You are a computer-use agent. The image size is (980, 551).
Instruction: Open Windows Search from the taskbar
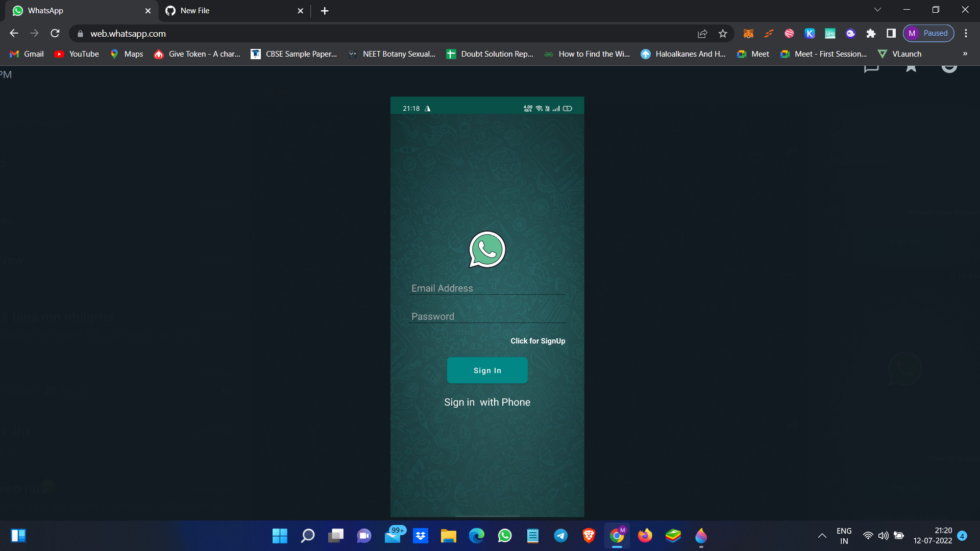tap(308, 536)
